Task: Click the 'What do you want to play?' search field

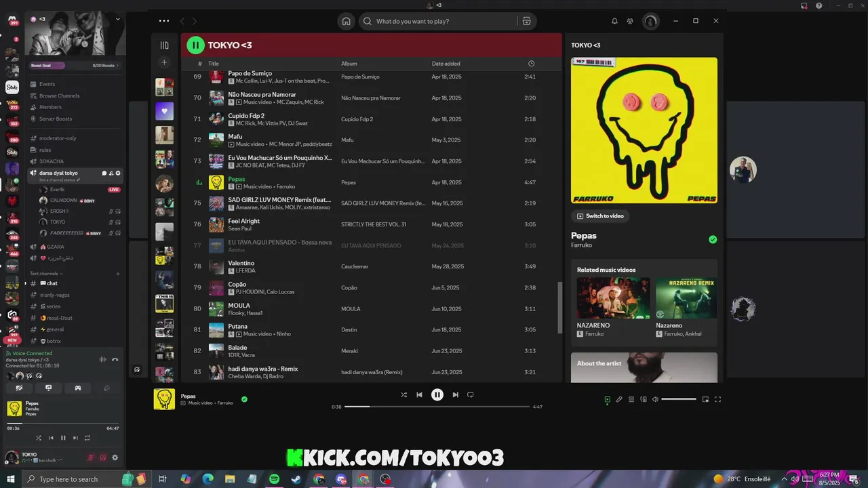Action: point(437,21)
